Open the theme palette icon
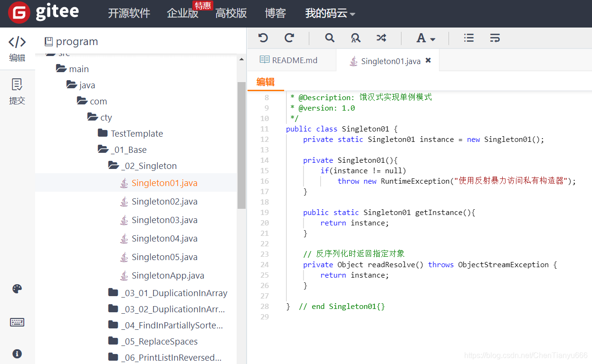Screen dimensions: 592x364 pyautogui.click(x=17, y=289)
